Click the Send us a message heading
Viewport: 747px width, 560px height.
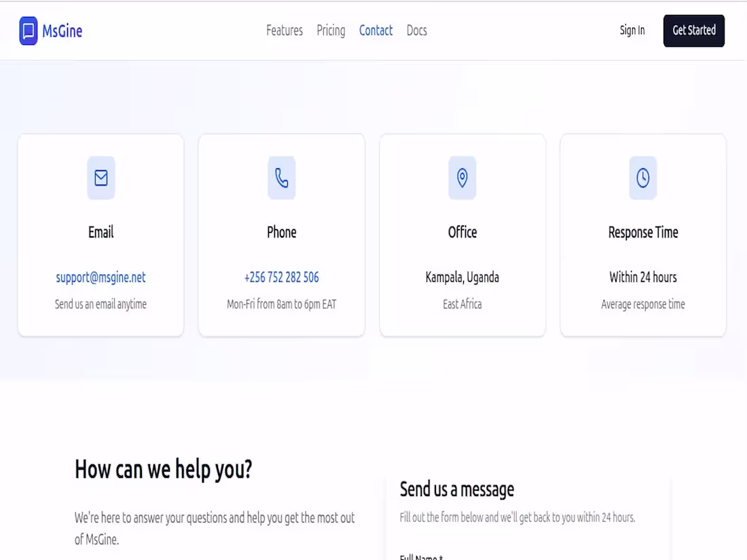(x=456, y=489)
